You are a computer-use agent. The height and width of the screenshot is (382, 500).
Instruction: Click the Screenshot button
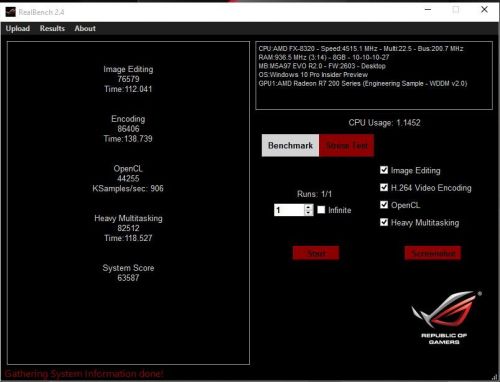click(x=433, y=253)
